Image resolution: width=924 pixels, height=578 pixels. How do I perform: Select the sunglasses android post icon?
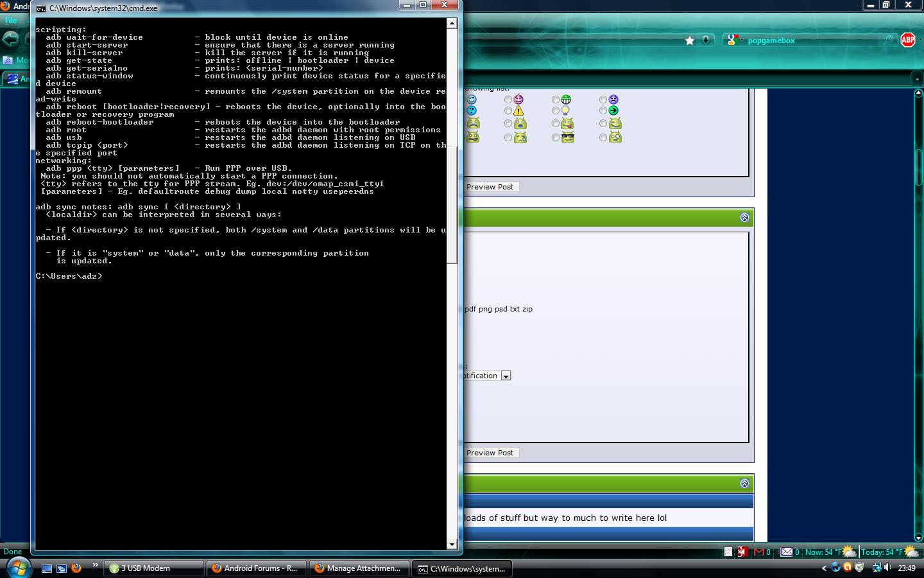click(x=567, y=137)
